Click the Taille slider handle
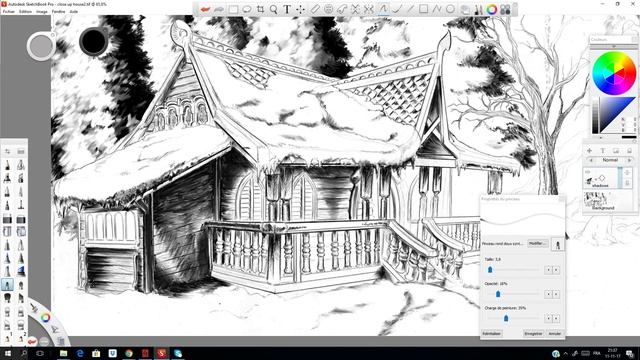Image resolution: width=640 pixels, height=360 pixels. click(x=490, y=270)
